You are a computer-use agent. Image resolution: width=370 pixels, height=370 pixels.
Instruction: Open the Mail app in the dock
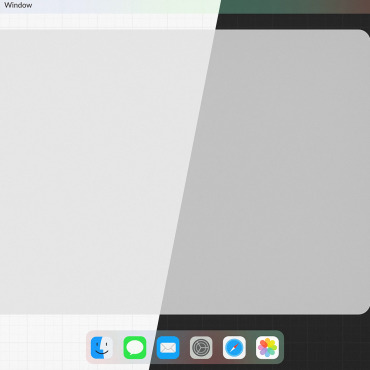point(168,348)
